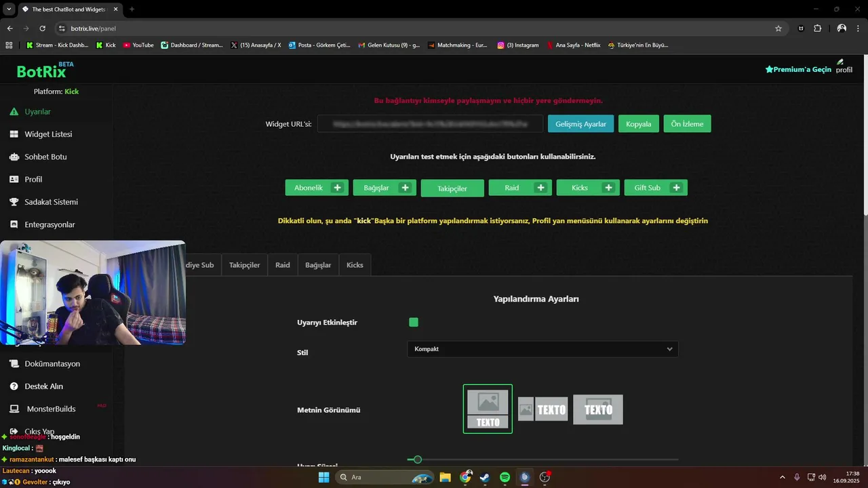Click the blurred Widget URL field

430,124
